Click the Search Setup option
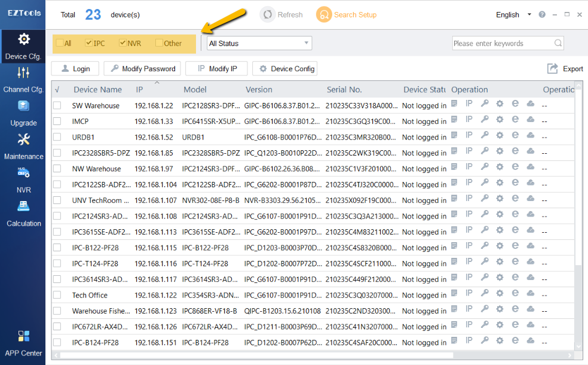Screen dimensions: 588x365 [347, 15]
